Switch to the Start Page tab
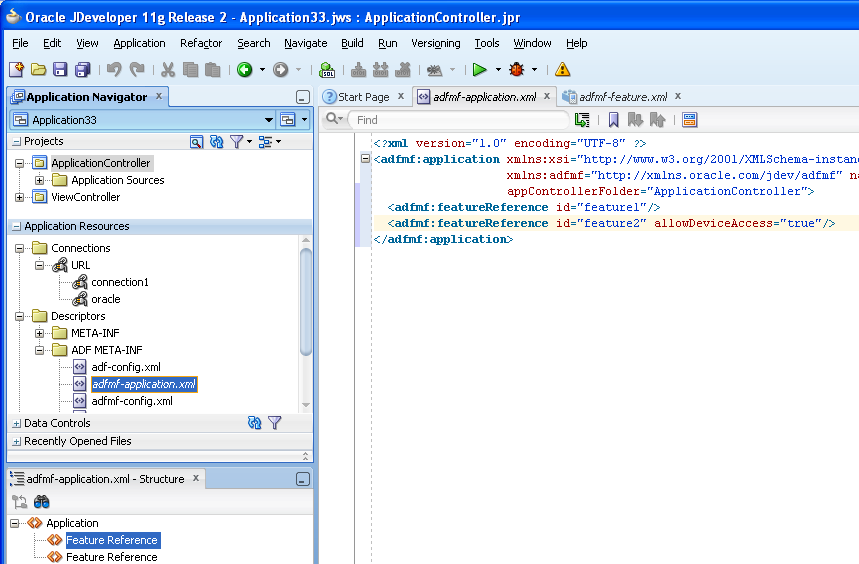The width and height of the screenshot is (859, 564). click(x=364, y=97)
